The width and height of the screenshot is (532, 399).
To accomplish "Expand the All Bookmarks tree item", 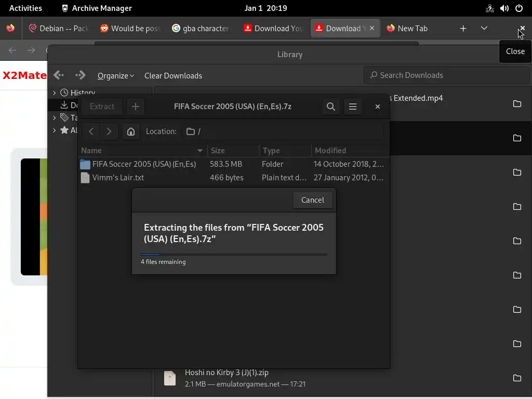I will pyautogui.click(x=54, y=130).
